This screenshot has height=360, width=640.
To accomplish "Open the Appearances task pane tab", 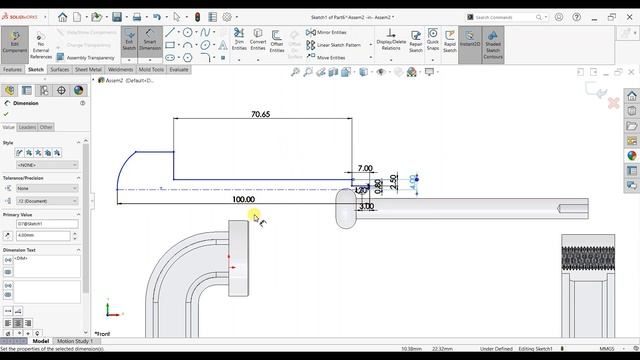I will click(x=631, y=156).
